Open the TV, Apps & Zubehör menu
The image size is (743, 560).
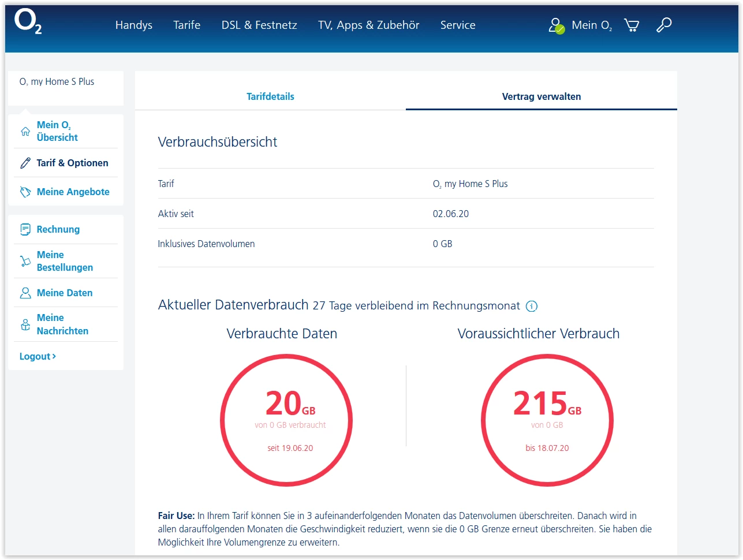369,25
